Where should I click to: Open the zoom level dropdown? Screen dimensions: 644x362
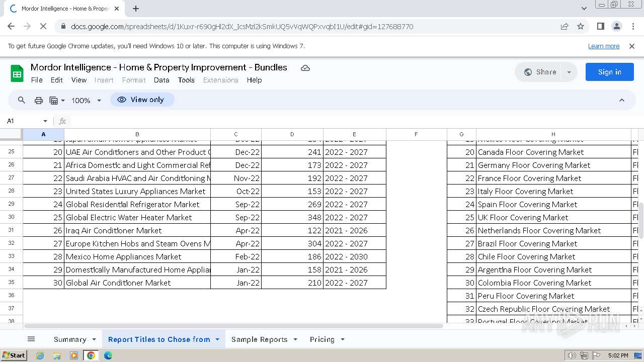[x=87, y=101]
